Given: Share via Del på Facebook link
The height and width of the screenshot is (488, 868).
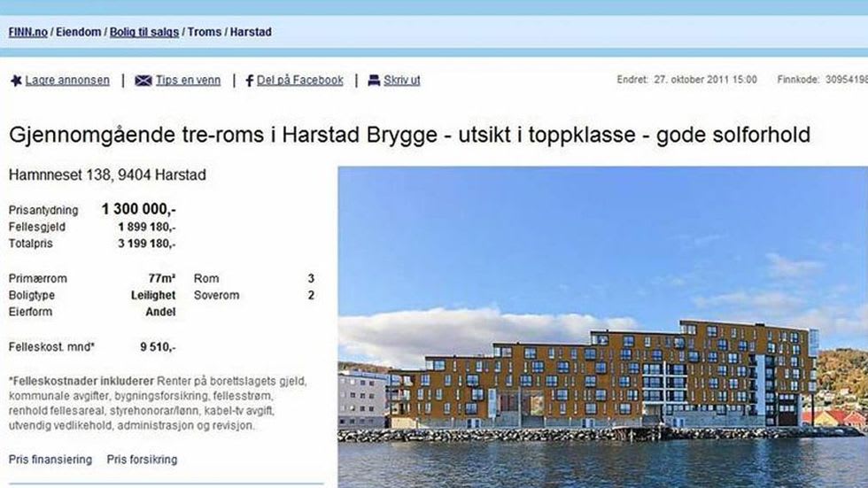Looking at the screenshot, I should [300, 81].
